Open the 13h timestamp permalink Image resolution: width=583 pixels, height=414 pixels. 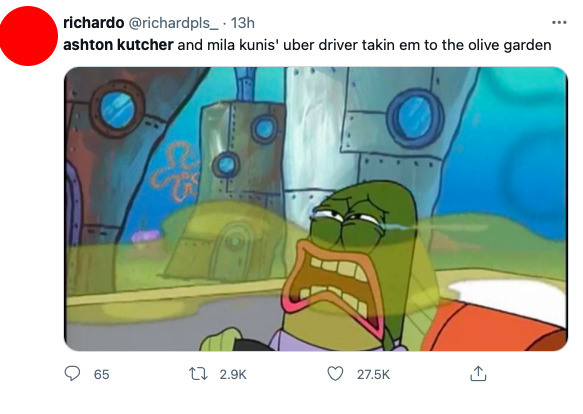[243, 23]
